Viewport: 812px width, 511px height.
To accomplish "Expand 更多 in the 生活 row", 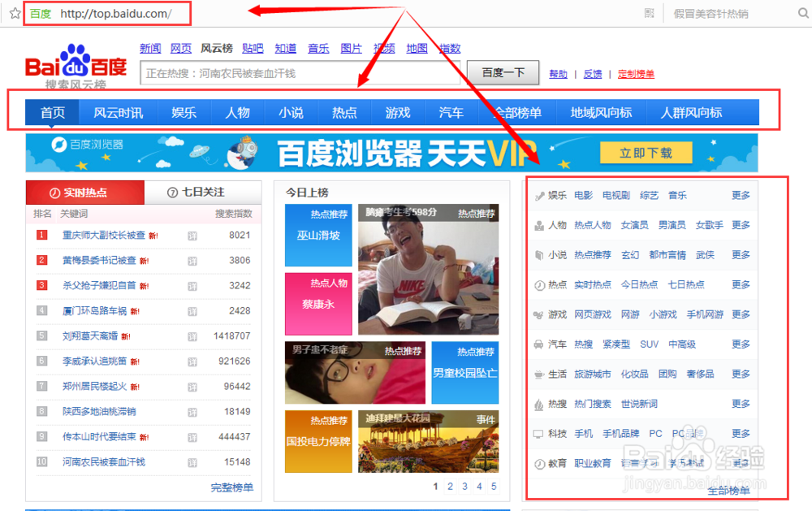I will (741, 375).
